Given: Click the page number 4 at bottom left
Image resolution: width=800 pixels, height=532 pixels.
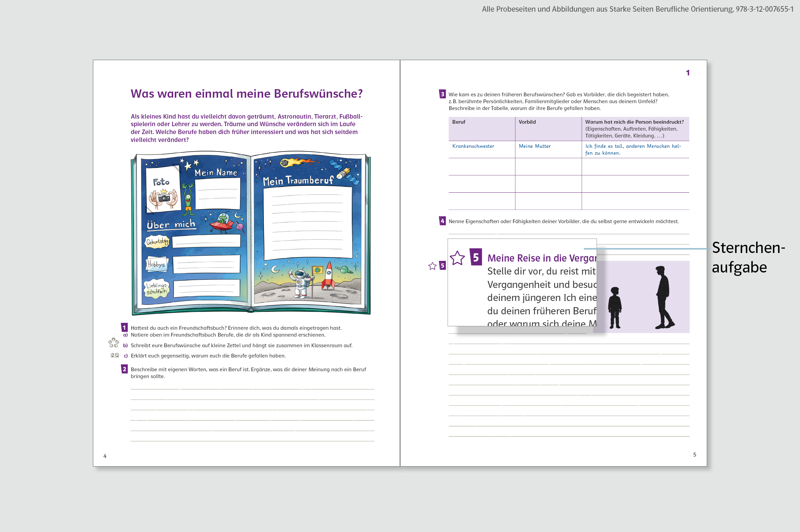Looking at the screenshot, I should click(105, 456).
